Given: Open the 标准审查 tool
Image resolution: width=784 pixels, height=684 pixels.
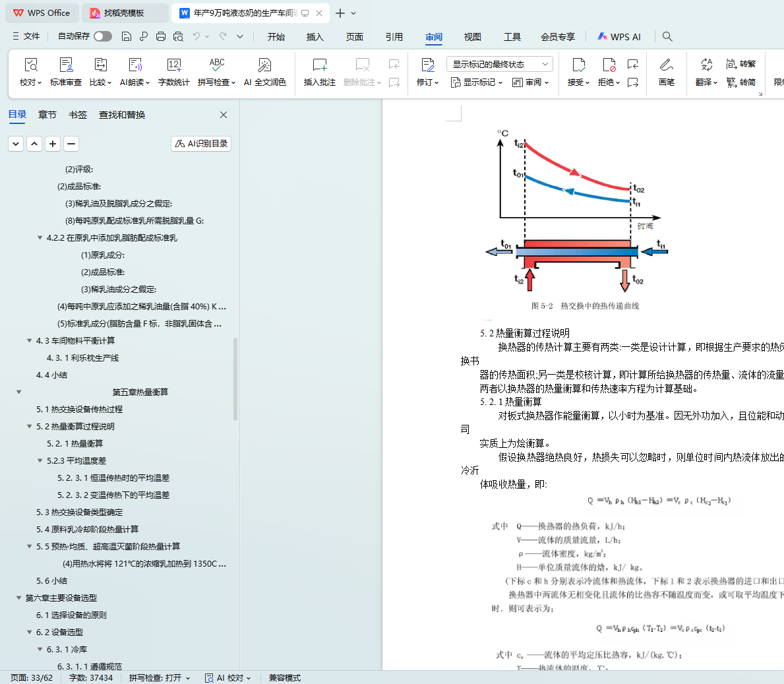Looking at the screenshot, I should (66, 65).
